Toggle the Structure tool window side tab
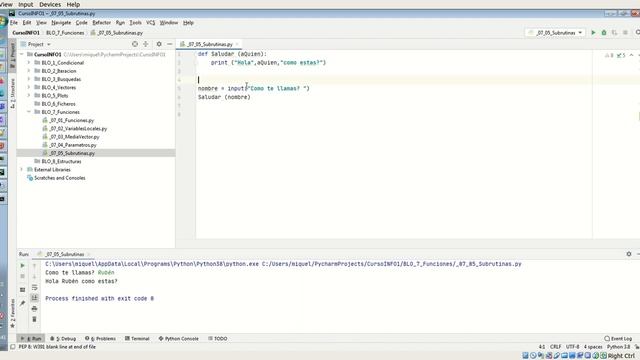This screenshot has width=640, height=360. click(x=12, y=93)
